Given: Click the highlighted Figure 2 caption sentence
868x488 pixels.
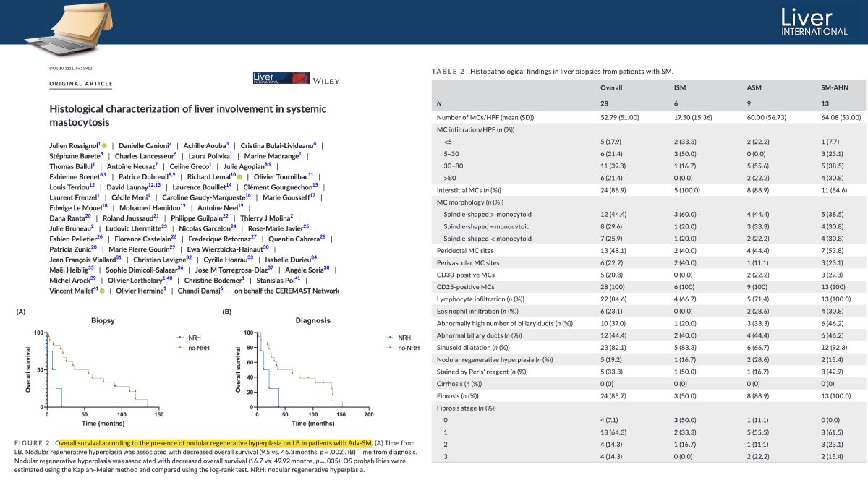Looking at the screenshot, I should point(214,442).
